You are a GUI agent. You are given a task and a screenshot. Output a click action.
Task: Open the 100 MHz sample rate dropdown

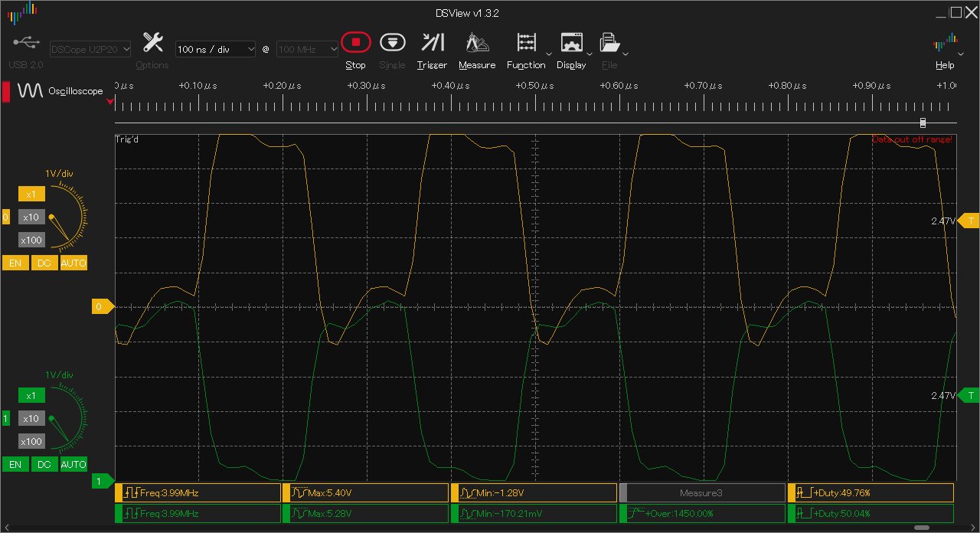click(x=307, y=49)
